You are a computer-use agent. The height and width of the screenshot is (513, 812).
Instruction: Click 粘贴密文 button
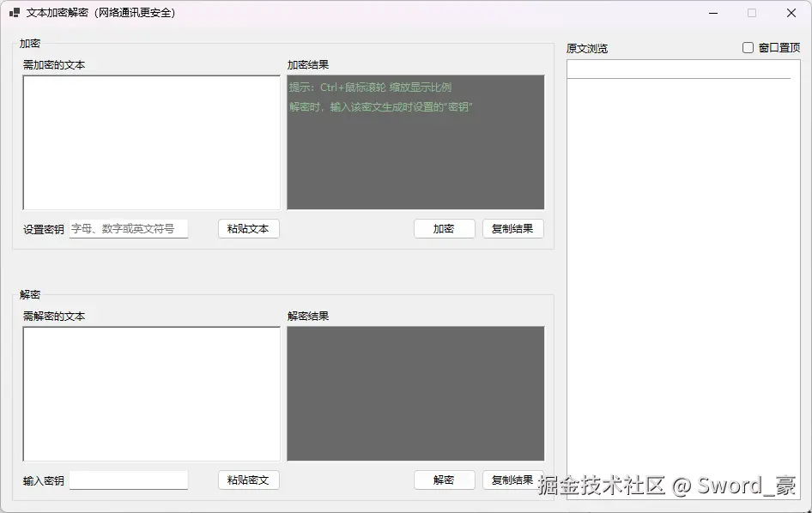pos(249,480)
